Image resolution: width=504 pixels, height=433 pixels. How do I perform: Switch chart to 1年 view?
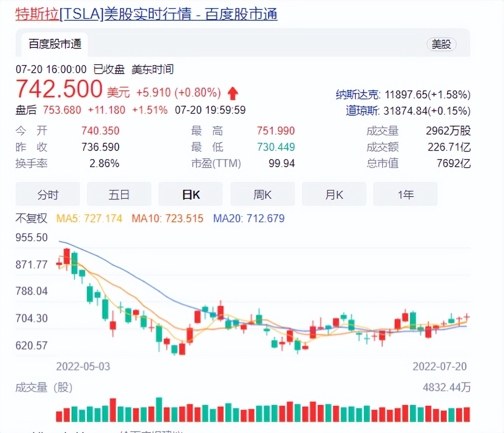[405, 194]
